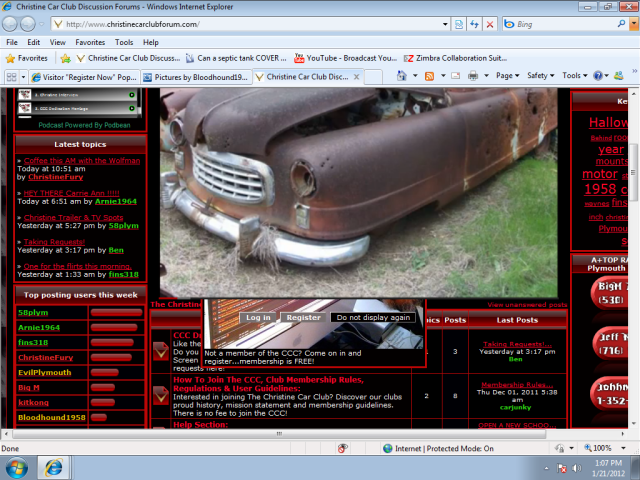Open the View menu
Image resolution: width=640 pixels, height=480 pixels.
[x=58, y=42]
